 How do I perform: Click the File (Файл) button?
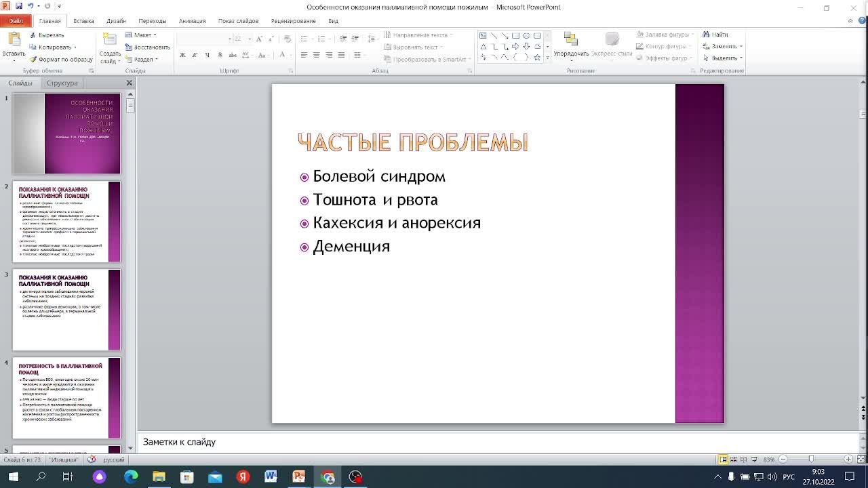click(16, 21)
